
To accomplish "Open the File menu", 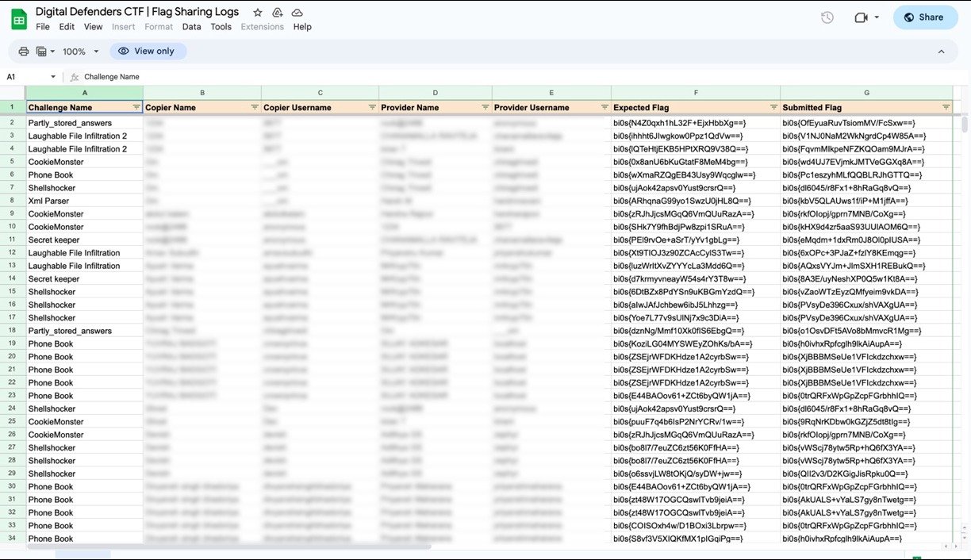I will [42, 27].
